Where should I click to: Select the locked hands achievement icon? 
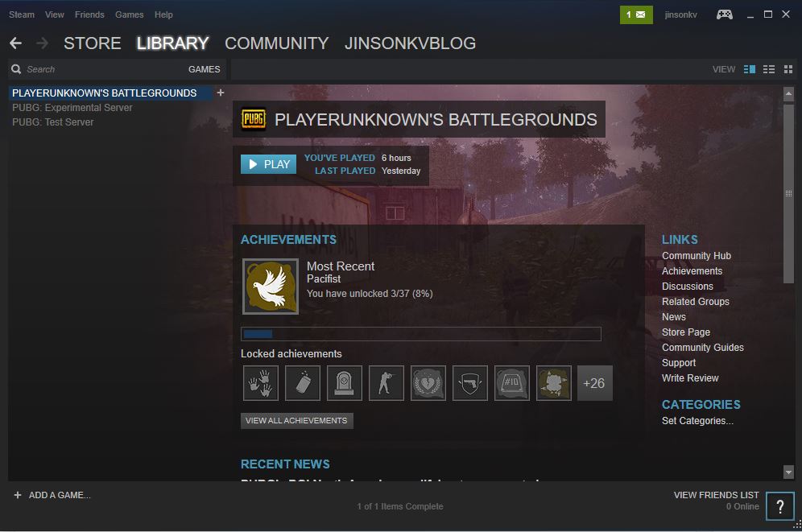261,383
